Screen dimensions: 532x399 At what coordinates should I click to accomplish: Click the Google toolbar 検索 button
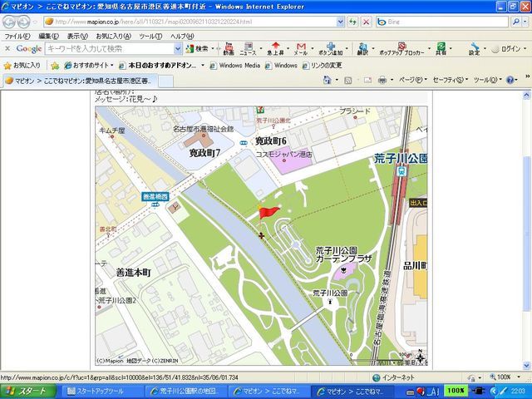(198, 48)
